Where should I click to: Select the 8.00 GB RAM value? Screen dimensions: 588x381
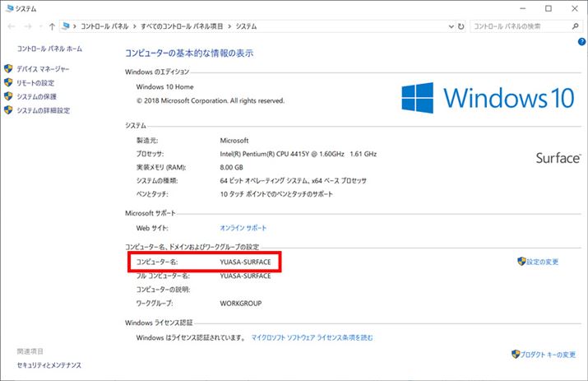[231, 167]
